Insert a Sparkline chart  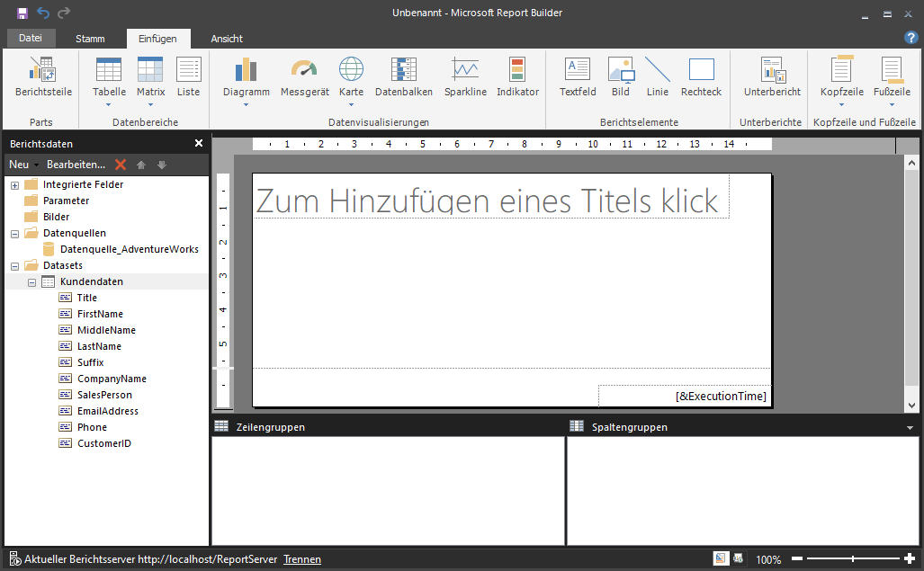(465, 76)
